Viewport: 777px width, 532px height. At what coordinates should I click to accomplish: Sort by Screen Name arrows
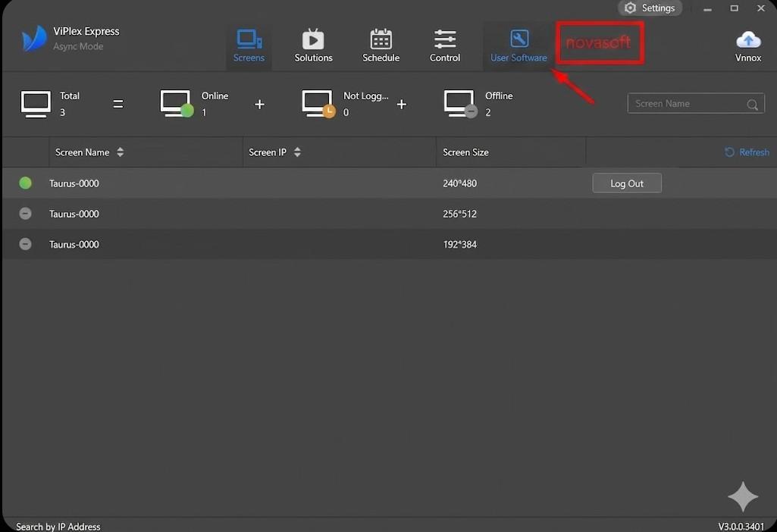[x=120, y=152]
